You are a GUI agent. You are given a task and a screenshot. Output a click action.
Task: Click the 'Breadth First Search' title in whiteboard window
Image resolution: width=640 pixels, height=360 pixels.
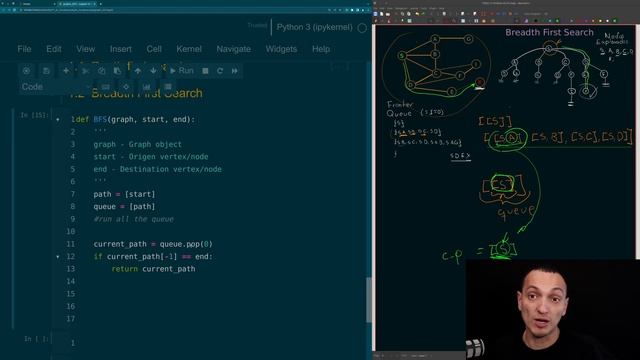pos(549,32)
